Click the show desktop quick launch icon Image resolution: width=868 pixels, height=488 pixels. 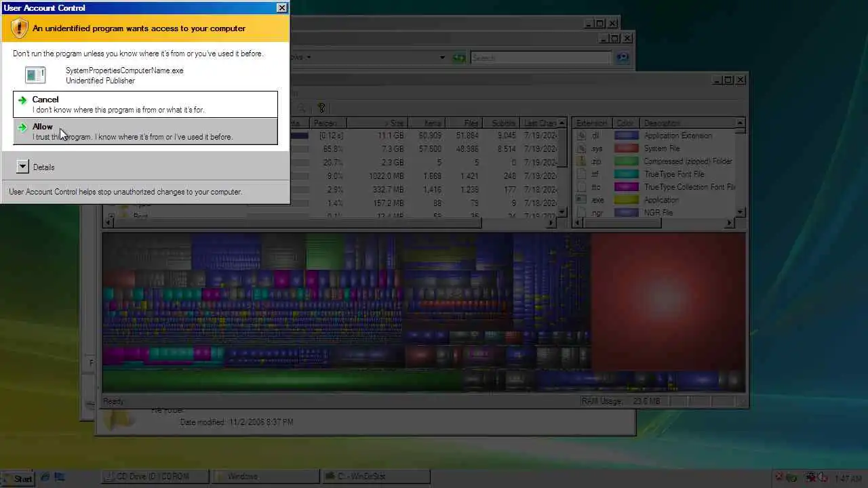click(x=59, y=477)
